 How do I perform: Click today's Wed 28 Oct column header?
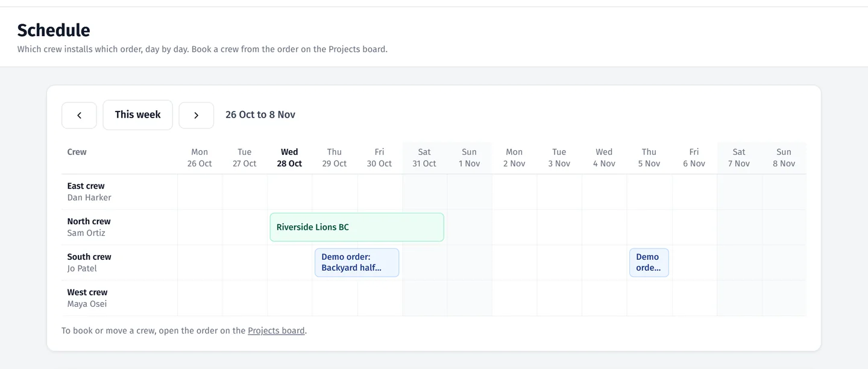tap(289, 158)
